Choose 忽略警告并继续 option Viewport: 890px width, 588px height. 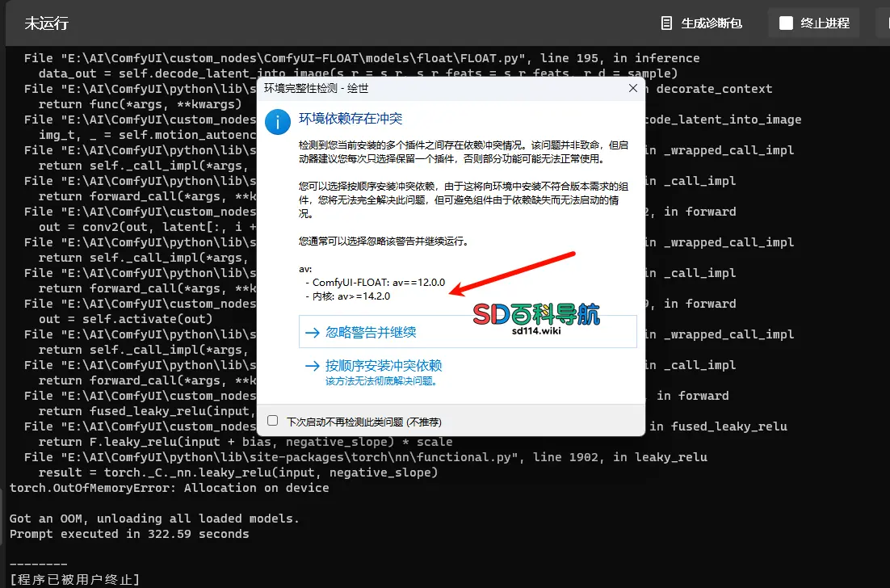click(468, 332)
